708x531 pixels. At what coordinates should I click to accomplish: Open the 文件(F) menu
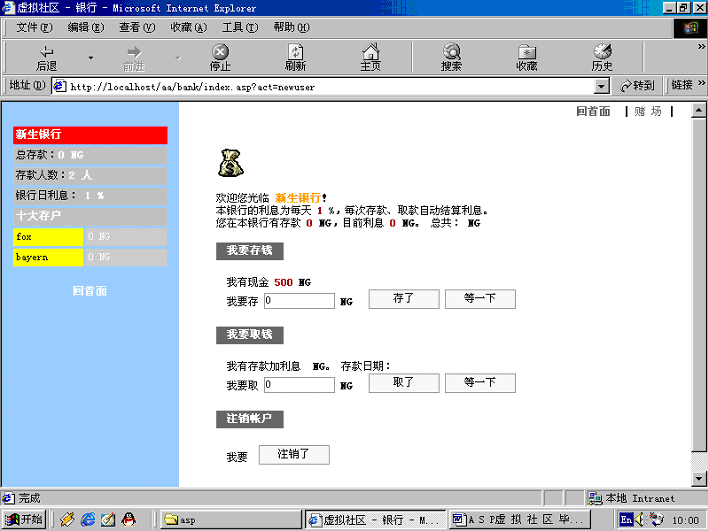click(x=34, y=27)
